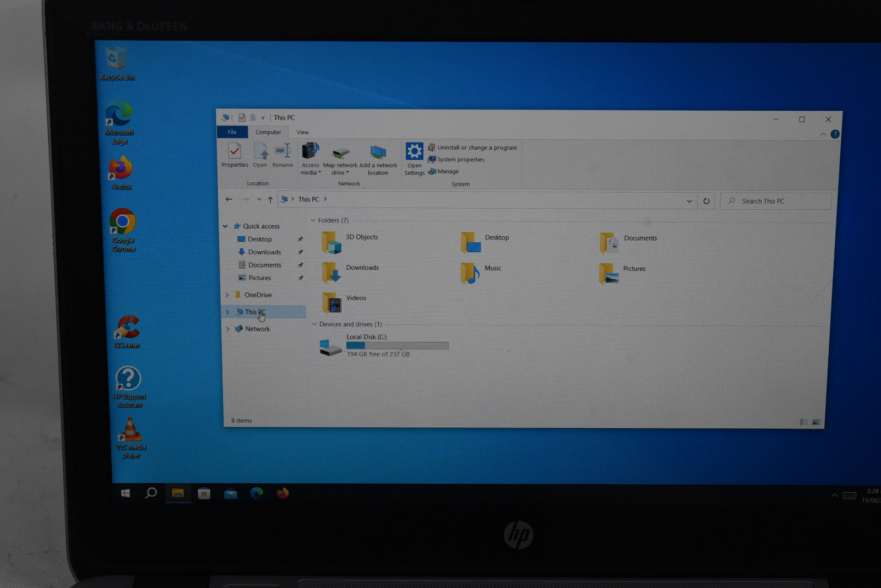The width and height of the screenshot is (881, 588).
Task: Click Uninstall or change a program
Action: pyautogui.click(x=472, y=148)
